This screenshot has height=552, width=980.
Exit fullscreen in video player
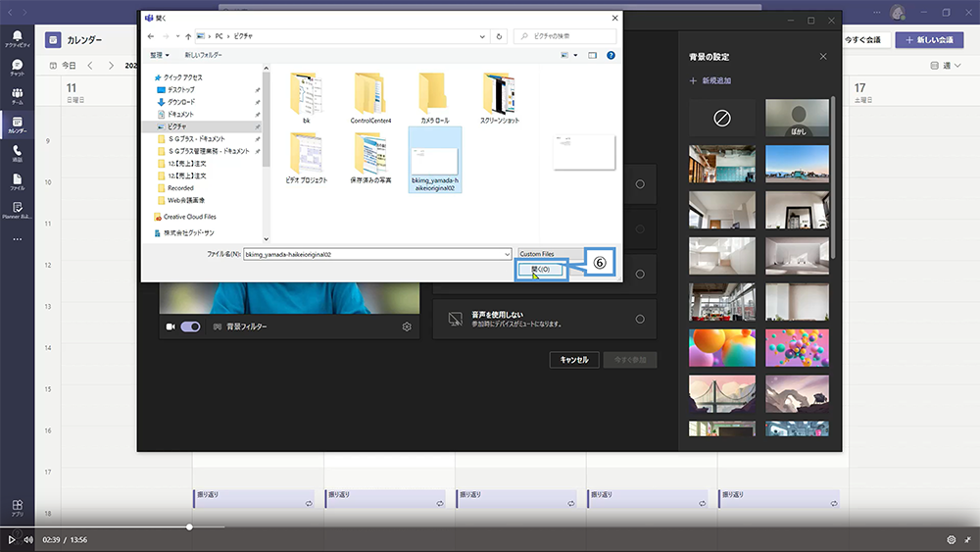[967, 539]
